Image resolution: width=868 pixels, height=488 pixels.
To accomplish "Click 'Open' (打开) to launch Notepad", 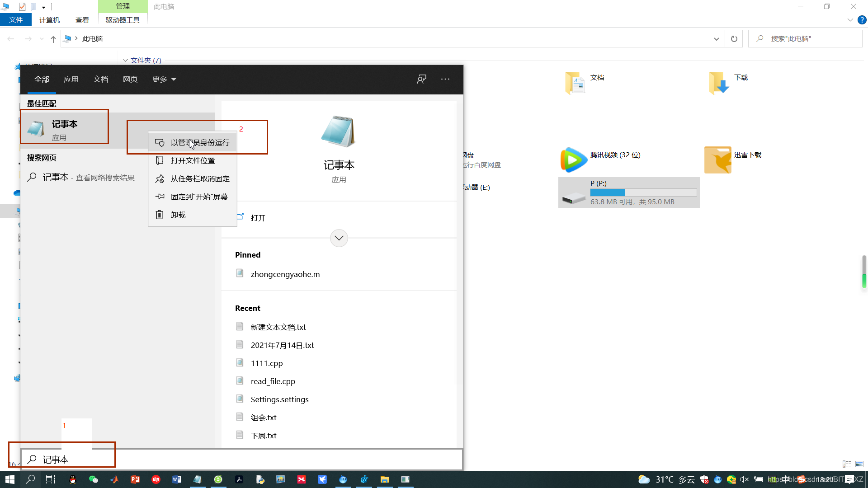I will pyautogui.click(x=258, y=218).
